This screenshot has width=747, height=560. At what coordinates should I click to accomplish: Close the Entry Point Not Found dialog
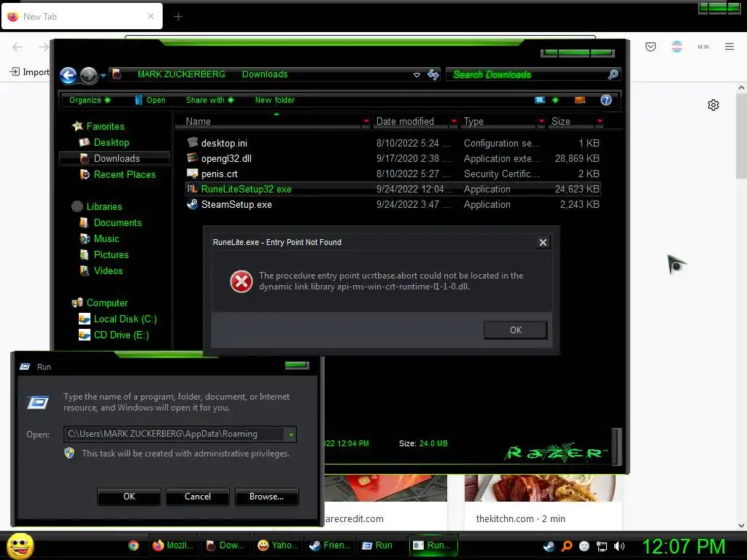(543, 242)
